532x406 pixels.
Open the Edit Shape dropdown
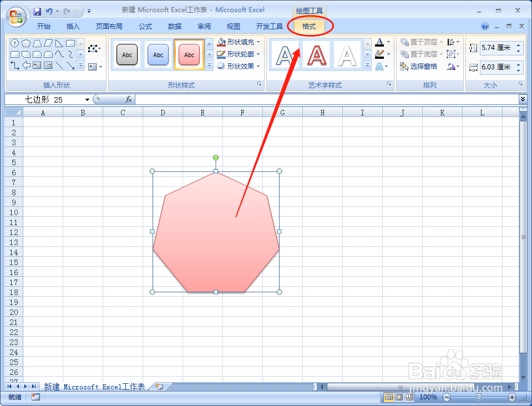(x=94, y=48)
